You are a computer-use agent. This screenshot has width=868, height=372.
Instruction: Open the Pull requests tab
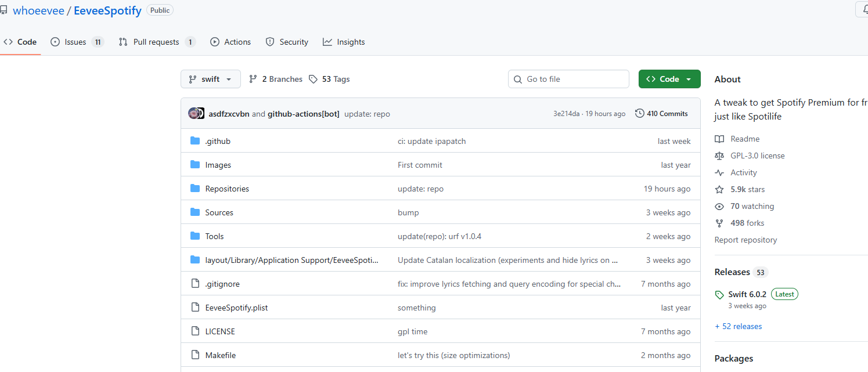(157, 42)
